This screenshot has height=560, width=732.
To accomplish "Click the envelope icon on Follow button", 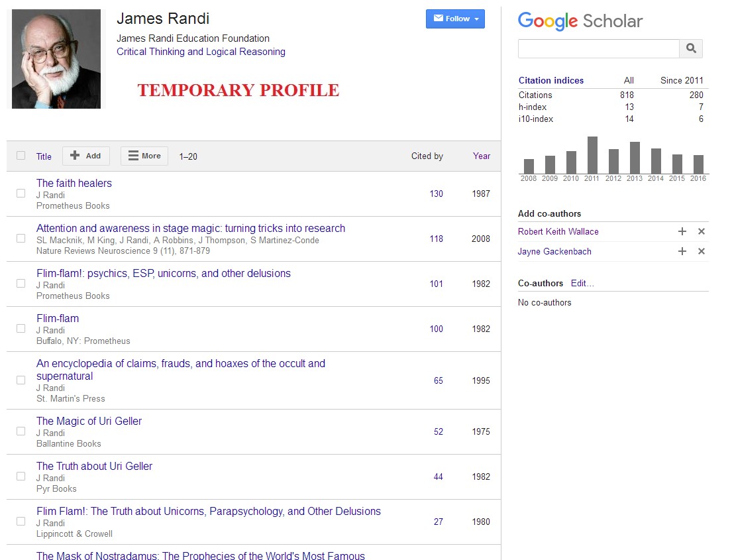I will (439, 18).
